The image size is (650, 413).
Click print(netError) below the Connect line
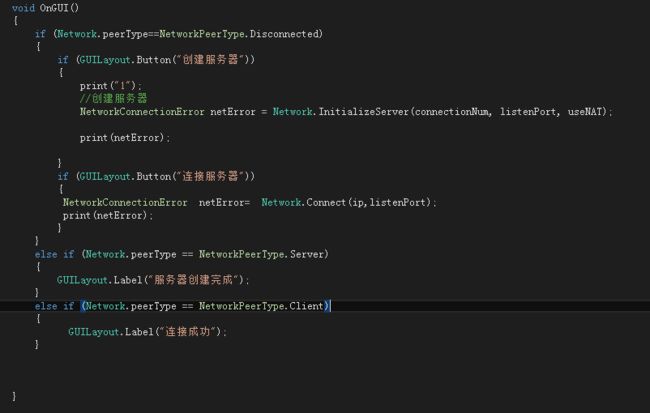pyautogui.click(x=108, y=216)
